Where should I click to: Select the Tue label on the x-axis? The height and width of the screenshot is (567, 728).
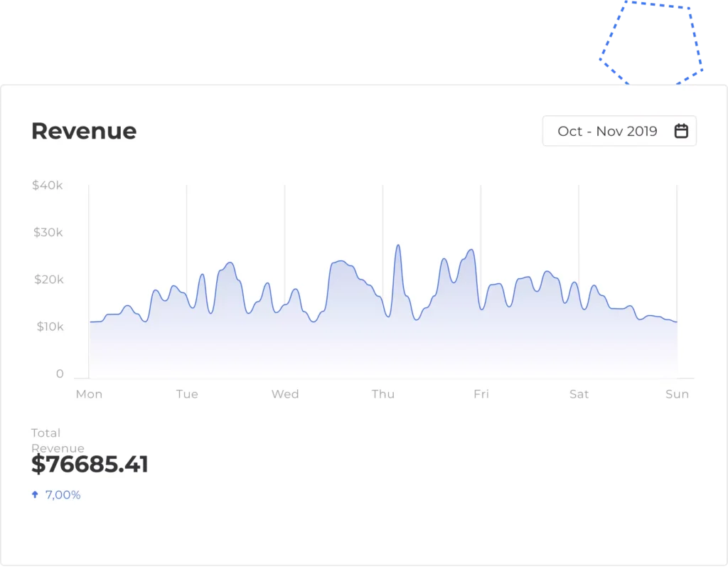coord(187,394)
